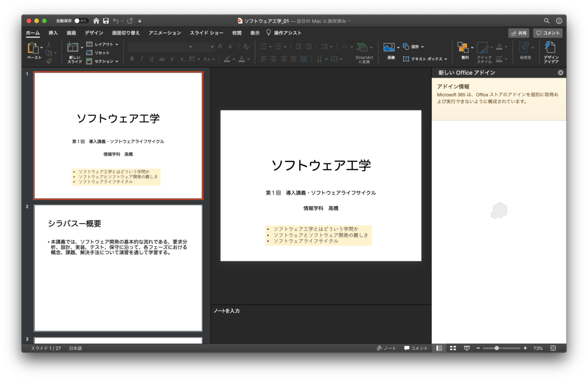Select slide 2 シラバスー概要 thumbnail

[118, 268]
